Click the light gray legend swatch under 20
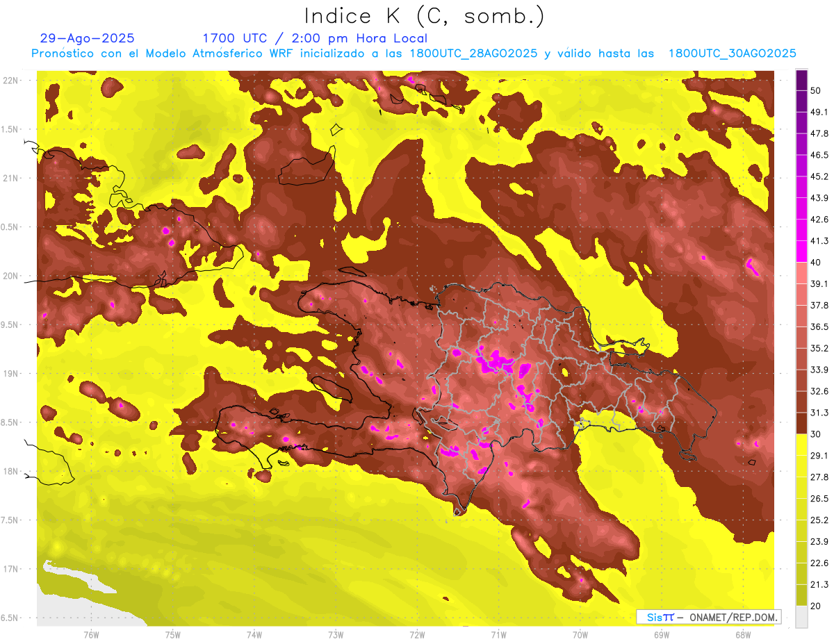 [x=801, y=617]
